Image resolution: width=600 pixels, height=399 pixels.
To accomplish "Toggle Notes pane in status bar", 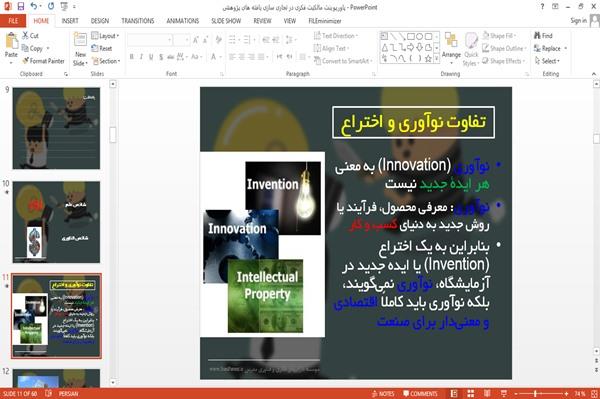I will tap(383, 394).
